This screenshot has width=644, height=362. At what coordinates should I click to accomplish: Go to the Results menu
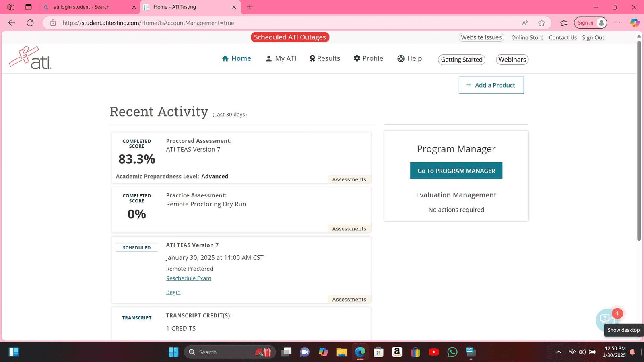[324, 58]
